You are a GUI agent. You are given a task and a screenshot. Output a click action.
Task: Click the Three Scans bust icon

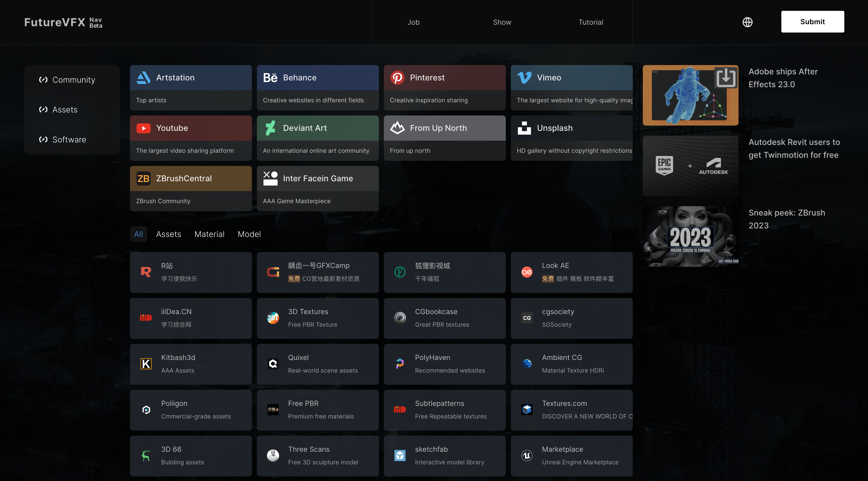click(x=273, y=455)
